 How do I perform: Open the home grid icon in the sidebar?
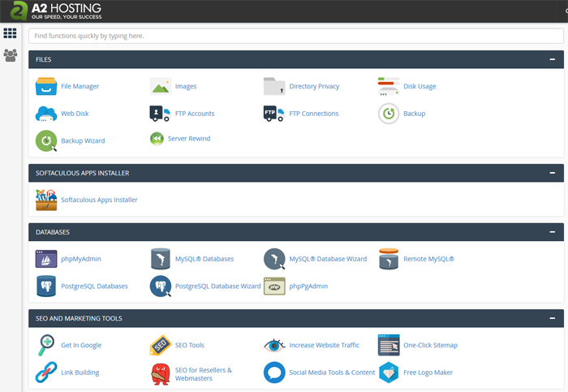(10, 33)
